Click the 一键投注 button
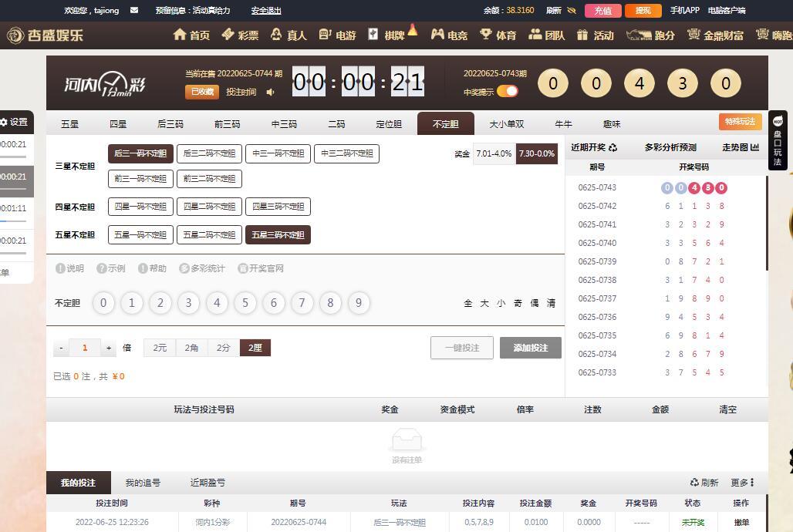 (462, 348)
